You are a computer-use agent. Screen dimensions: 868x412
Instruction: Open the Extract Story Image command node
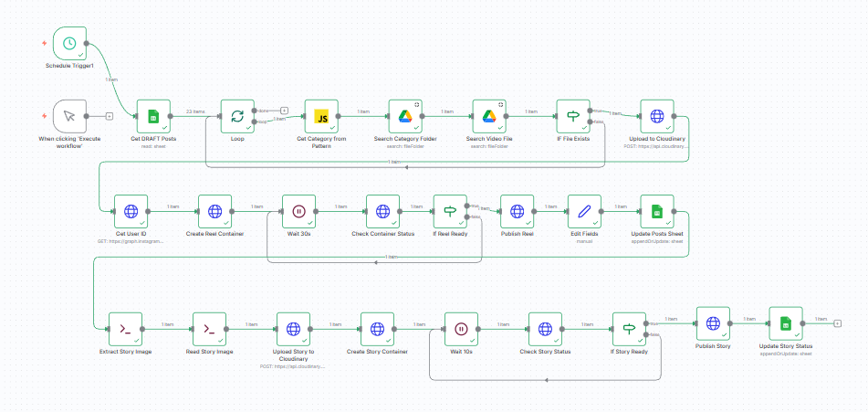pos(126,329)
